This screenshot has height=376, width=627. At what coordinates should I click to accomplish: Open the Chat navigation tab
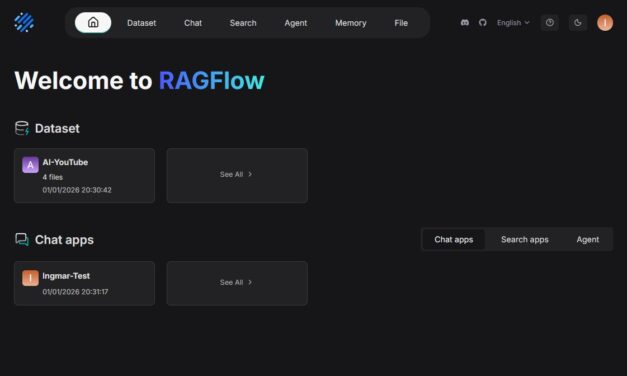pyautogui.click(x=193, y=23)
